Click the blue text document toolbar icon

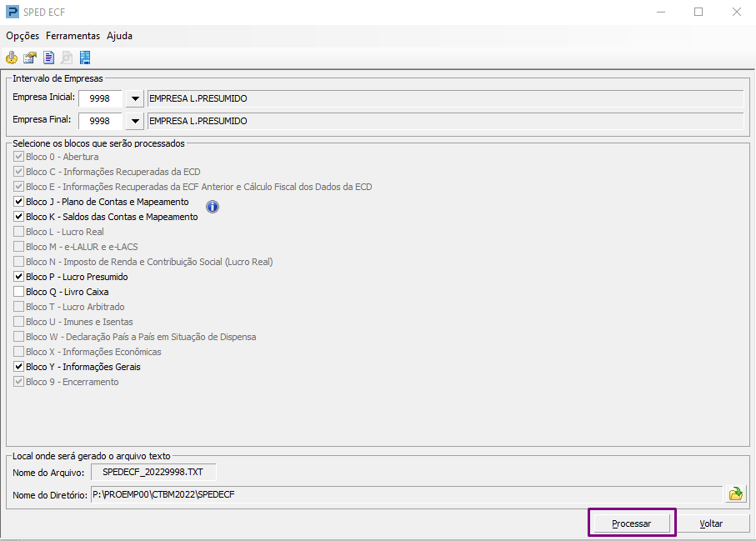[x=48, y=58]
